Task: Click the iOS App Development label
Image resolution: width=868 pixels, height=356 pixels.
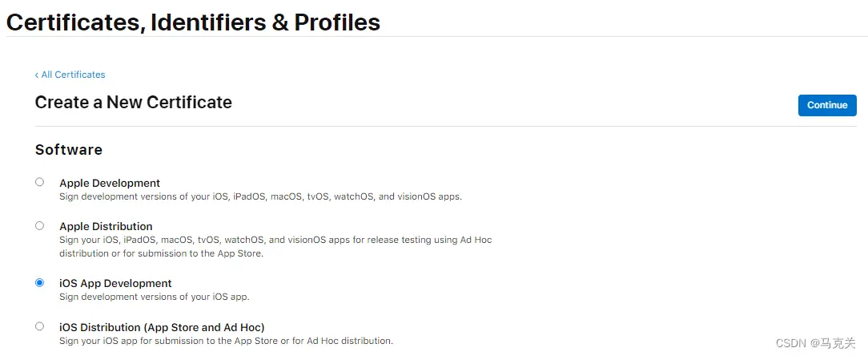Action: (115, 283)
